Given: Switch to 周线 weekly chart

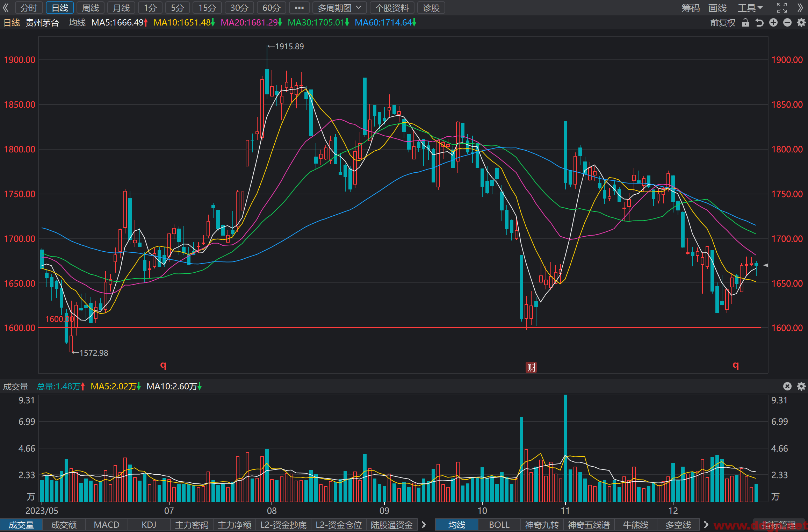Looking at the screenshot, I should click(91, 8).
